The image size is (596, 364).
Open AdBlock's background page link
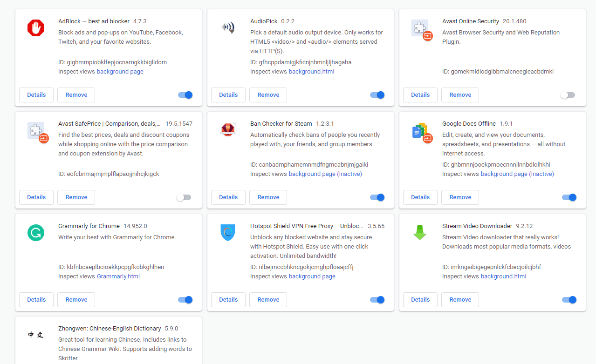click(x=120, y=72)
